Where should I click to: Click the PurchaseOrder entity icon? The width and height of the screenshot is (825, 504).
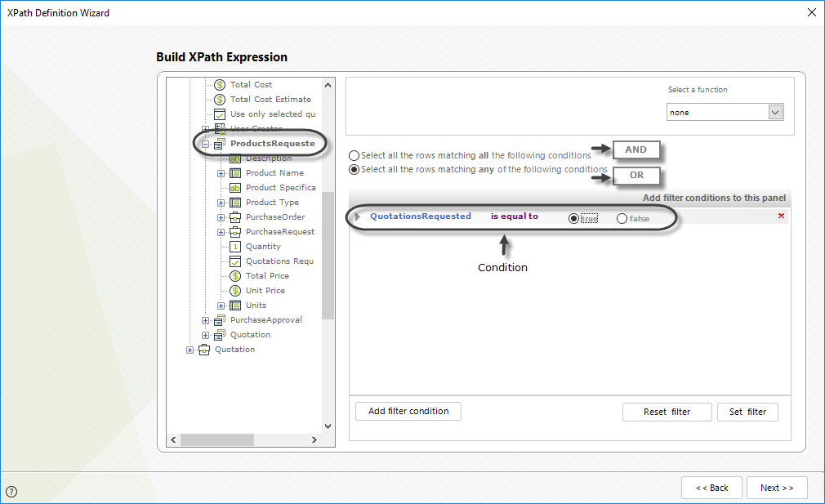(235, 217)
